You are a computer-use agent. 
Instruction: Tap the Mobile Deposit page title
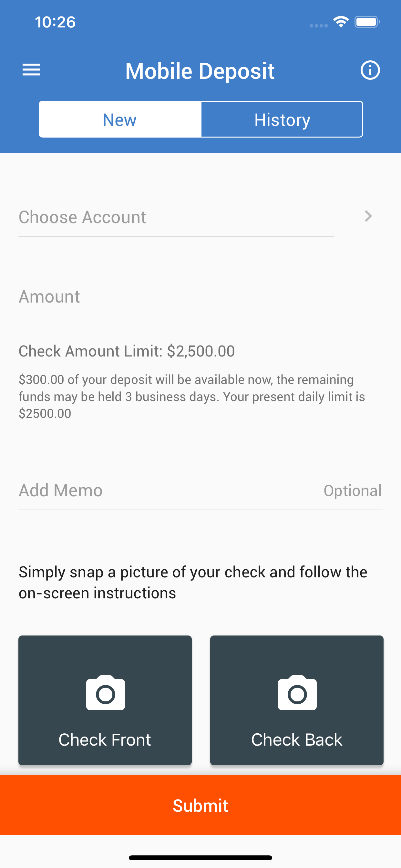coord(200,71)
